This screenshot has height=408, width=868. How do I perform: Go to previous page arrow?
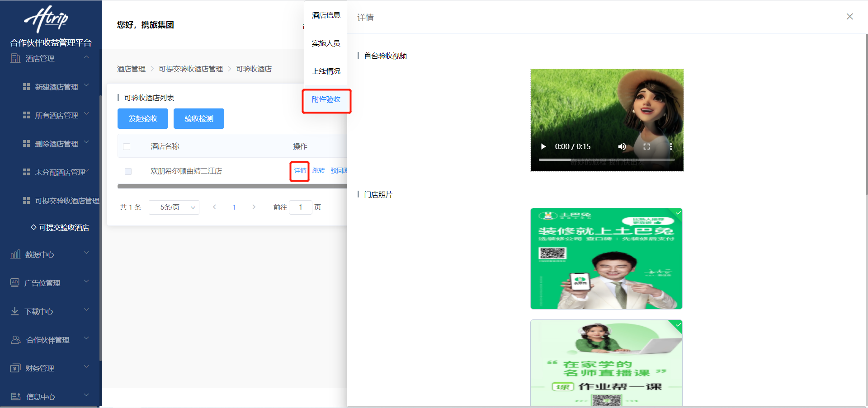(214, 207)
